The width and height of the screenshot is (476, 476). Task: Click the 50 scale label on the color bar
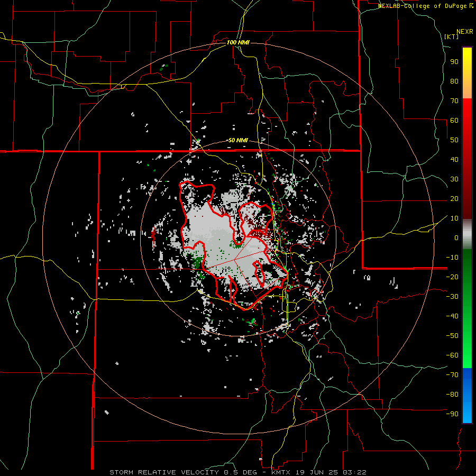pos(454,140)
